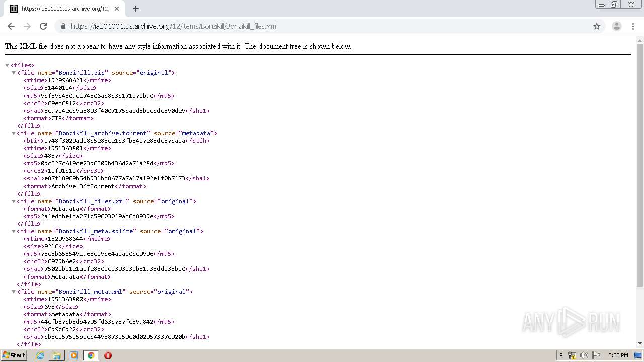Click the md5 value 9bf39b430dce74806ab8c3c171272bd0

[97, 96]
